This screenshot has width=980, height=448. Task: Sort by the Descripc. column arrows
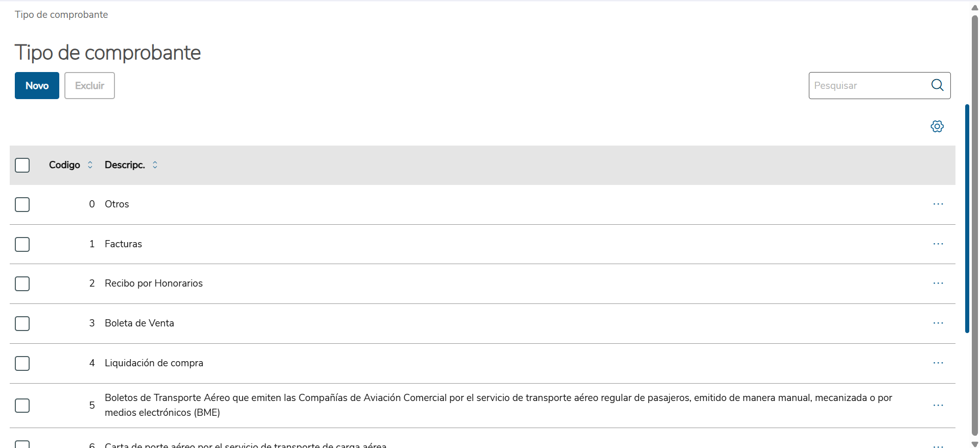click(155, 165)
